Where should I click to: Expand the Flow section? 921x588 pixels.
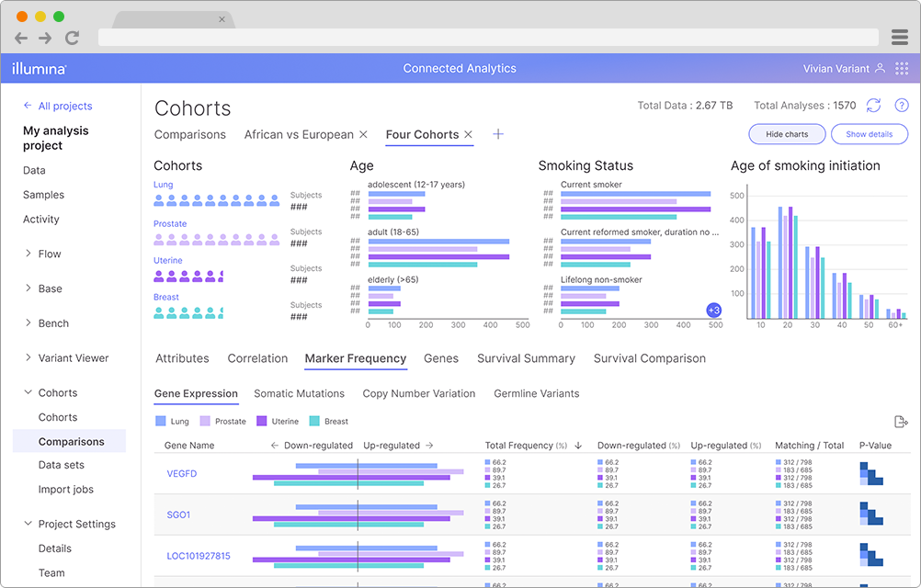[x=28, y=254]
